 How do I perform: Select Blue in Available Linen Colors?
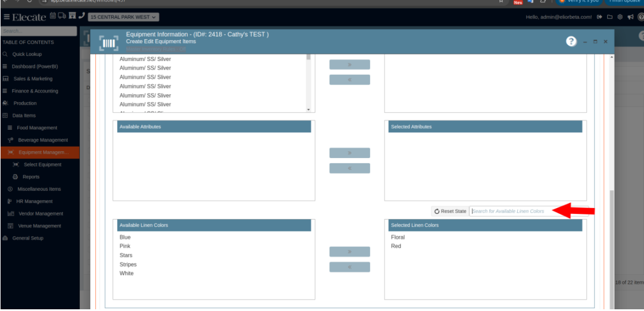[x=125, y=237]
